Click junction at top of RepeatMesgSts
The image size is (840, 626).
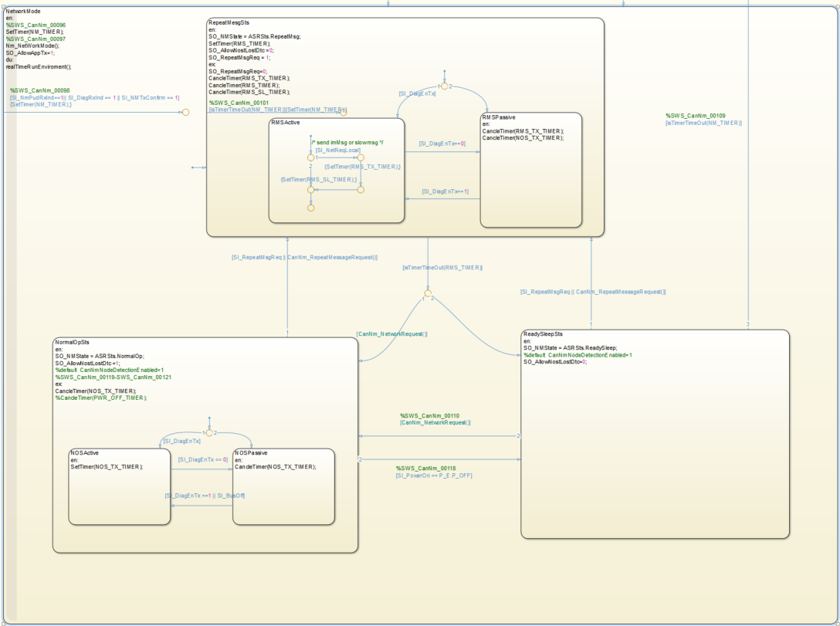tap(444, 86)
